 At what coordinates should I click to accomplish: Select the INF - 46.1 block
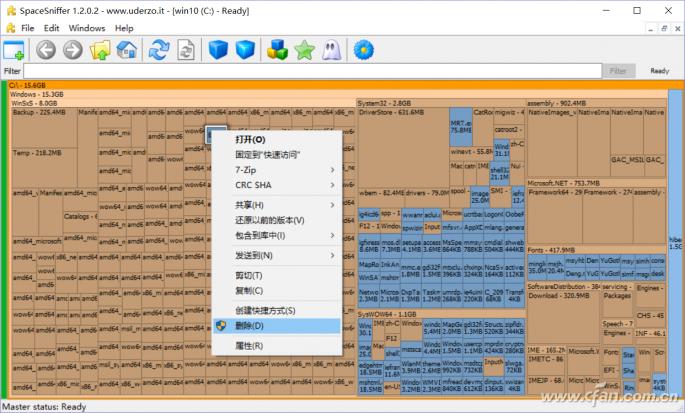[650, 336]
